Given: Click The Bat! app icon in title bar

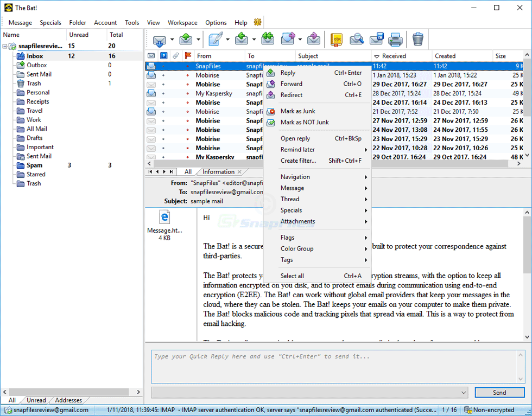Looking at the screenshot, I should coord(9,8).
